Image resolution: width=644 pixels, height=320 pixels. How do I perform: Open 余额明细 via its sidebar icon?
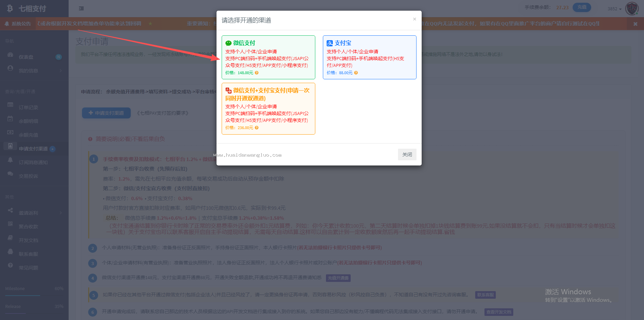pos(10,119)
